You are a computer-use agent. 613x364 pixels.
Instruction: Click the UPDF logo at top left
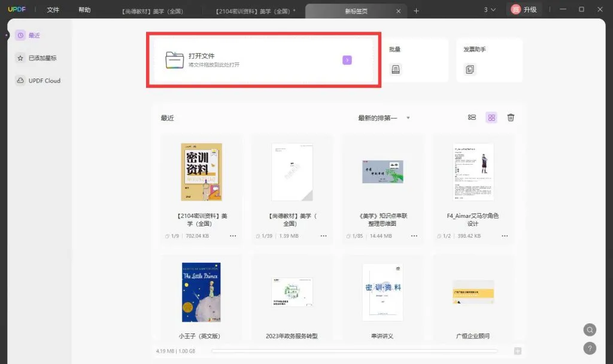click(16, 9)
